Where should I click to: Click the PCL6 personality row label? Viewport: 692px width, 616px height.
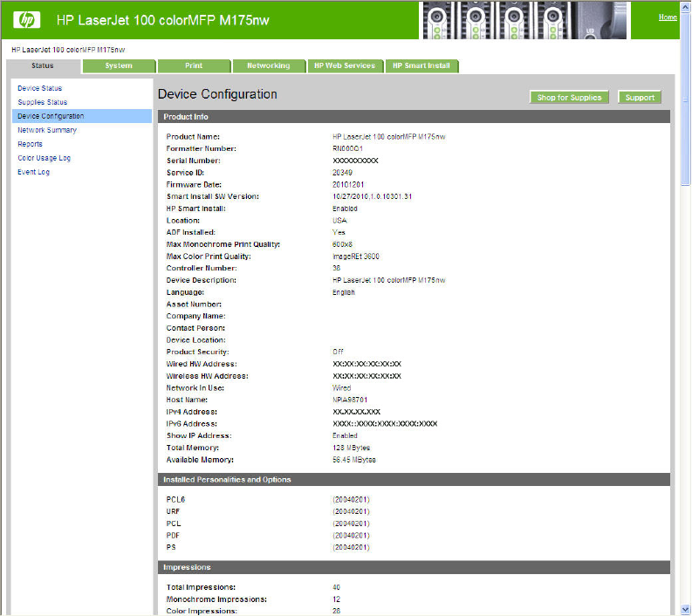point(175,499)
